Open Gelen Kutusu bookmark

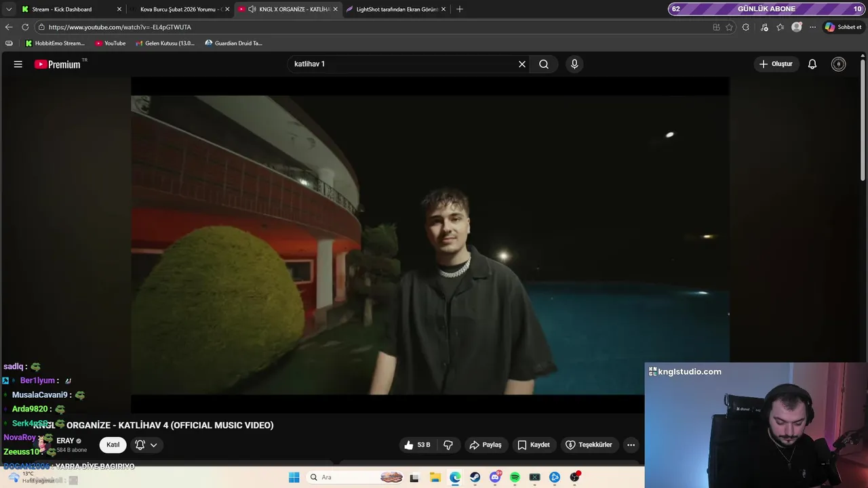click(x=164, y=43)
